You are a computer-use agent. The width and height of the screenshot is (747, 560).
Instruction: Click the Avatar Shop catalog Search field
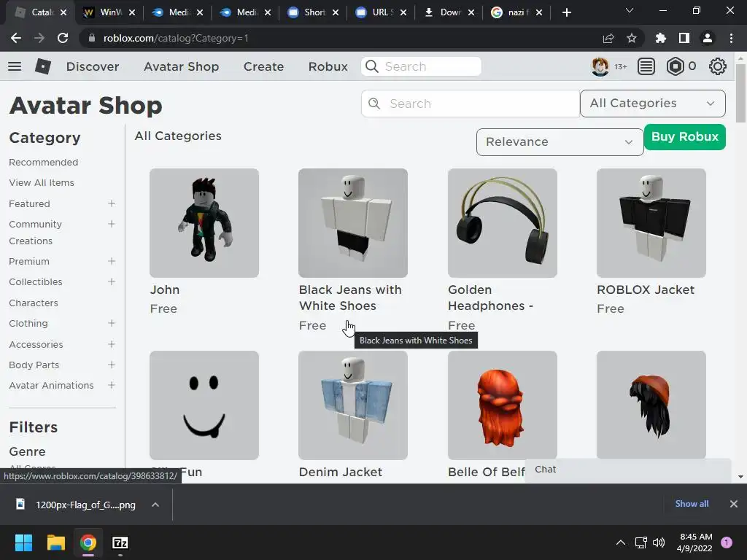[471, 104]
